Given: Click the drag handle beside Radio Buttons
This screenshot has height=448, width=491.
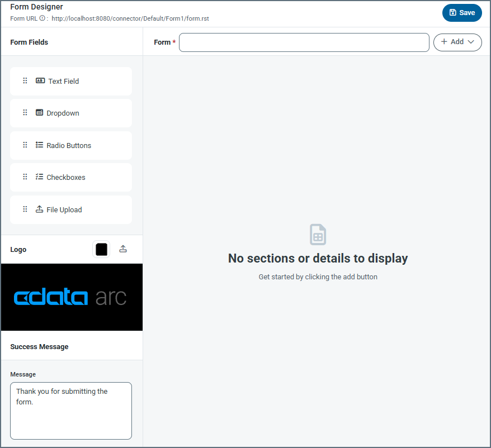Looking at the screenshot, I should [x=25, y=145].
